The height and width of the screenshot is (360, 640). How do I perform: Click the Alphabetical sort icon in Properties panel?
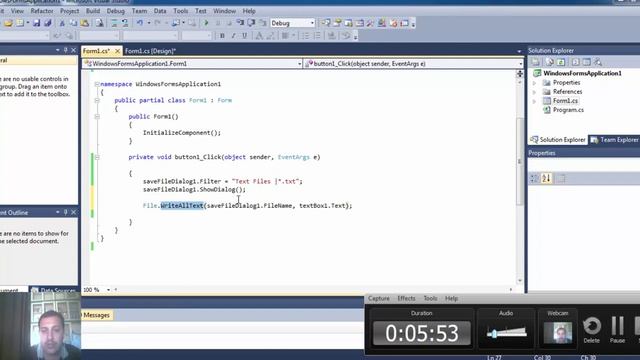(x=547, y=178)
